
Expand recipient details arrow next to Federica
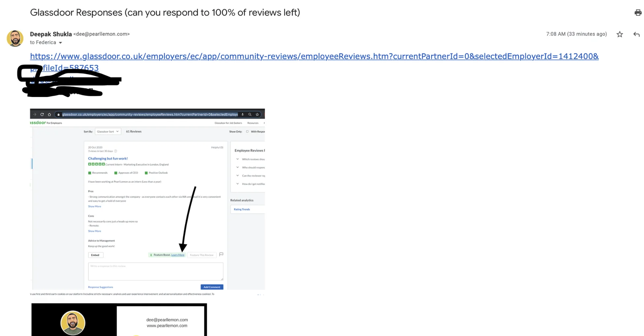[60, 43]
